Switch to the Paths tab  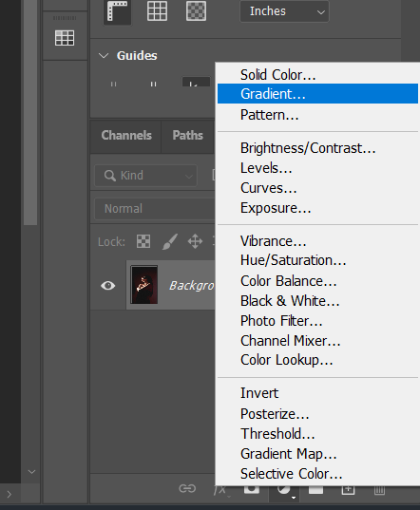coord(188,135)
